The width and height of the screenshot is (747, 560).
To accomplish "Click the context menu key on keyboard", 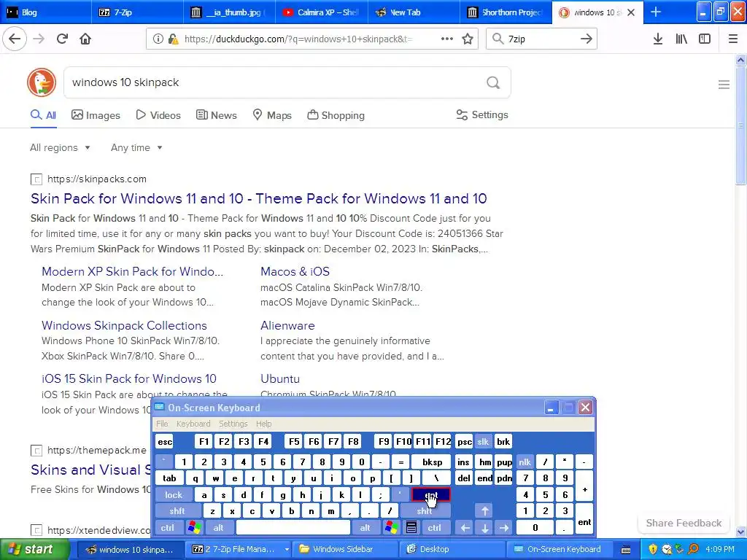I will [x=411, y=528].
